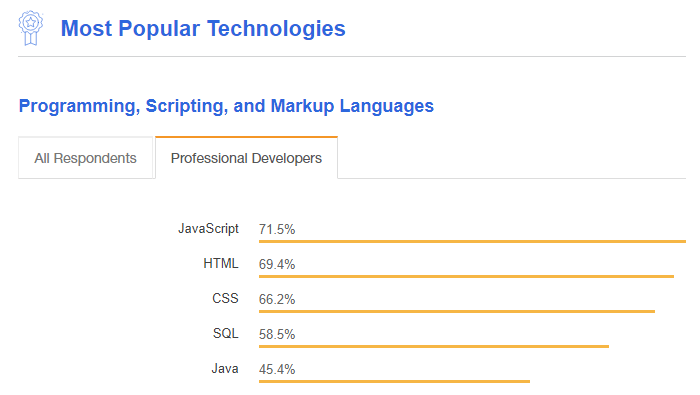Click the 66.2% value for CSS
The height and width of the screenshot is (395, 700).
(x=277, y=299)
